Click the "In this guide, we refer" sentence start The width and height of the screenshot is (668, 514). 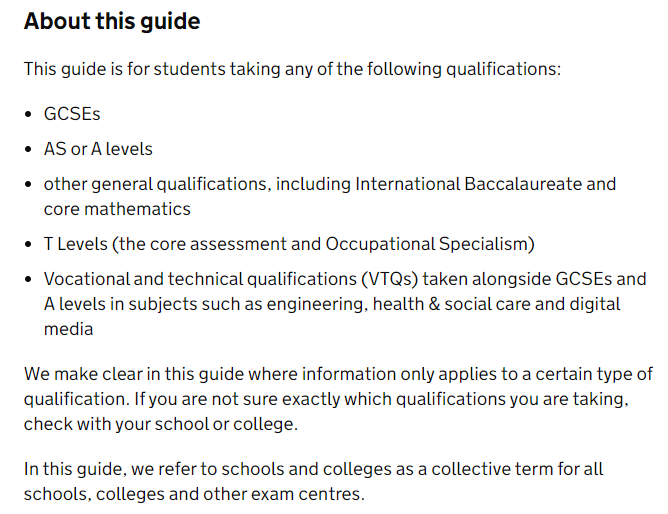point(110,468)
